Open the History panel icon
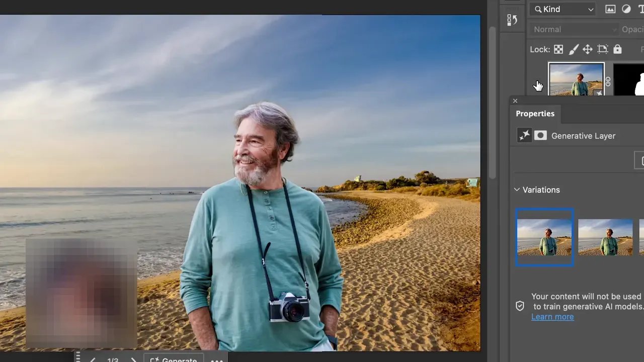 [x=512, y=20]
